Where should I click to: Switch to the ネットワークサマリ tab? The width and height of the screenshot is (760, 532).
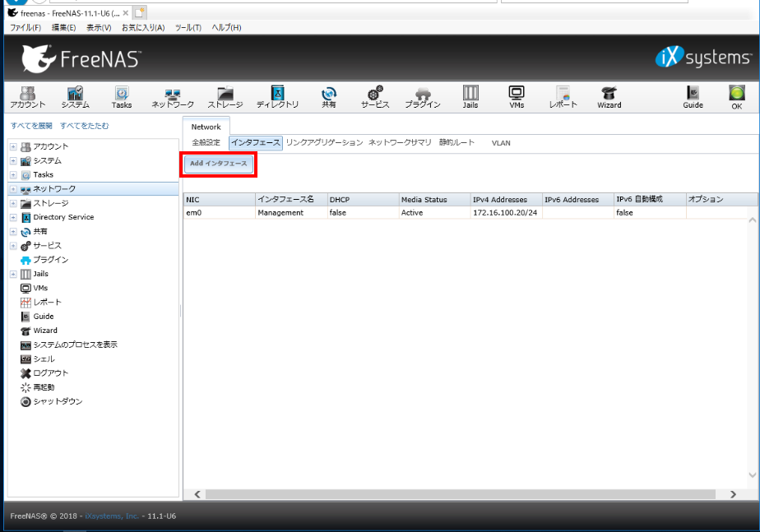pos(400,142)
